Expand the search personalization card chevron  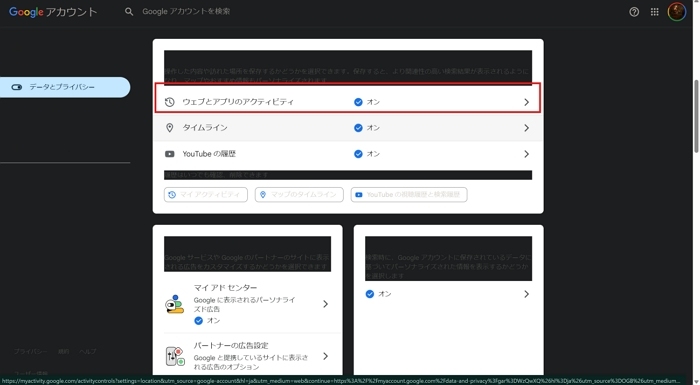pos(526,294)
